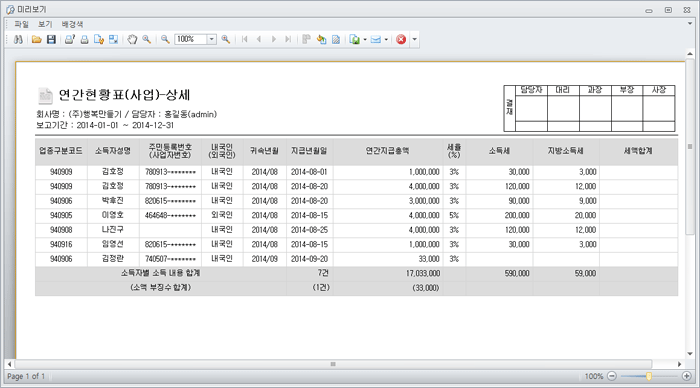Open the 파일 menu
This screenshot has width=700, height=388.
click(21, 24)
